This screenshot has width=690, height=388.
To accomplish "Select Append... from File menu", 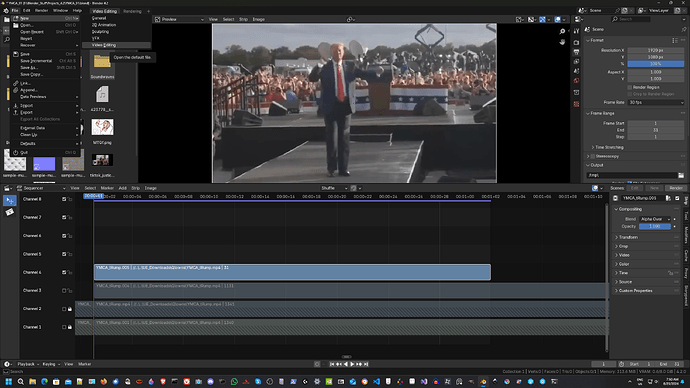I will pyautogui.click(x=45, y=90).
